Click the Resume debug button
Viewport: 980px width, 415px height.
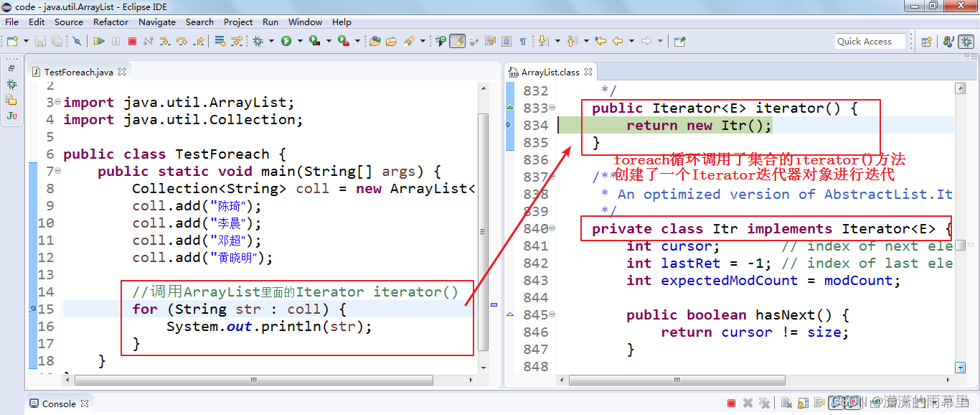pos(99,42)
